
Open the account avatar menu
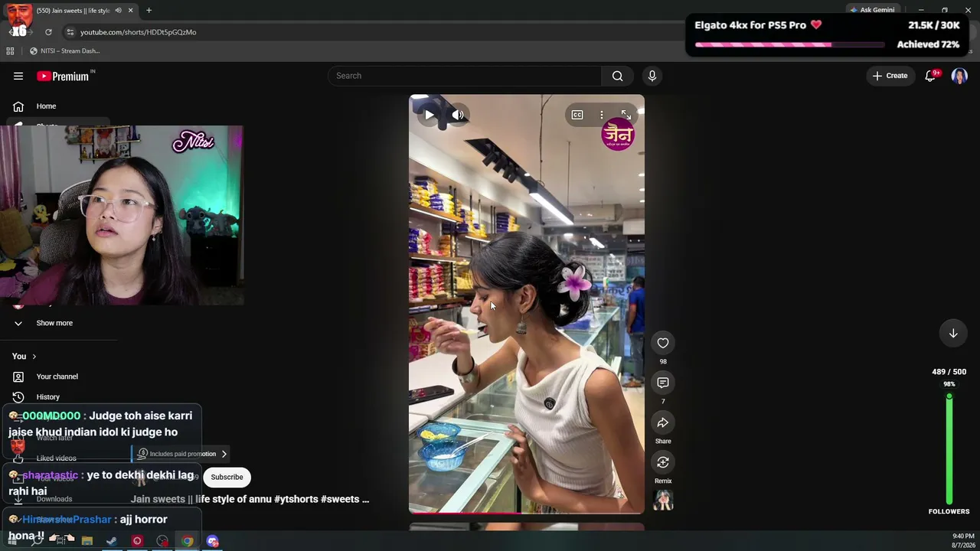coord(959,76)
